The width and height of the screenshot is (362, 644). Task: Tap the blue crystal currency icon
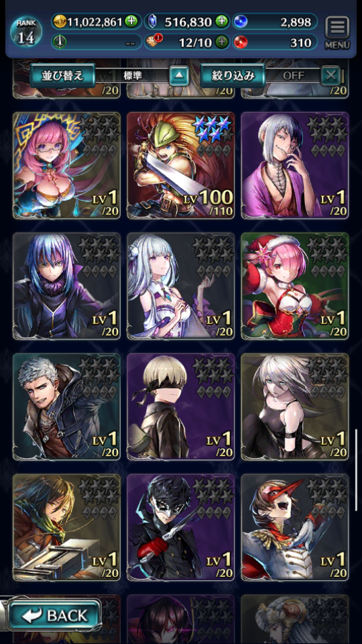pyautogui.click(x=152, y=21)
